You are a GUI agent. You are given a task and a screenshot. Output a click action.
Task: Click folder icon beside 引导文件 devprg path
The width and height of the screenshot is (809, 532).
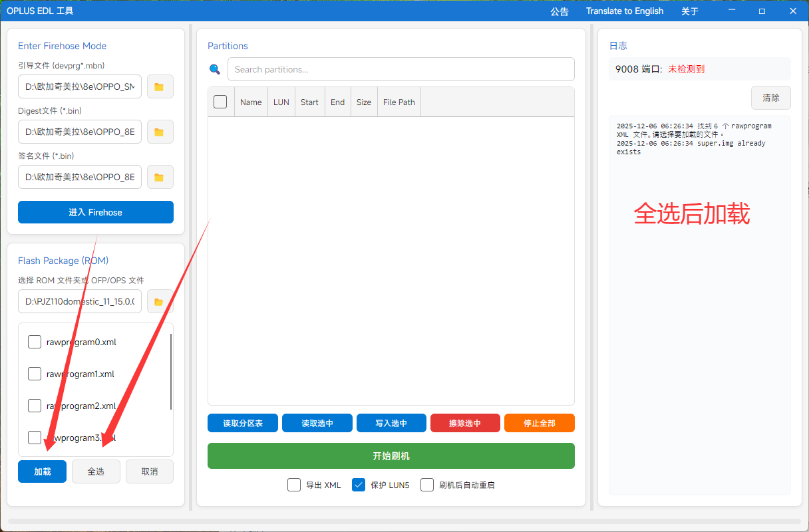160,86
